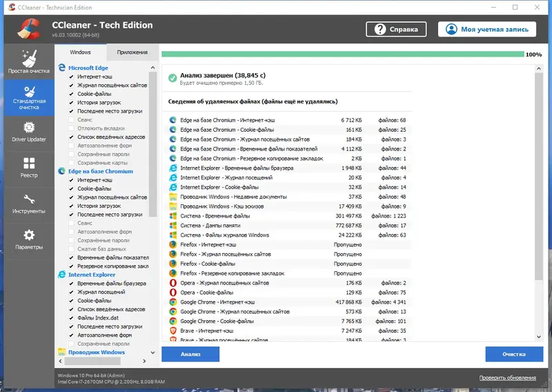Click the results list scroll up arrow

[539, 69]
